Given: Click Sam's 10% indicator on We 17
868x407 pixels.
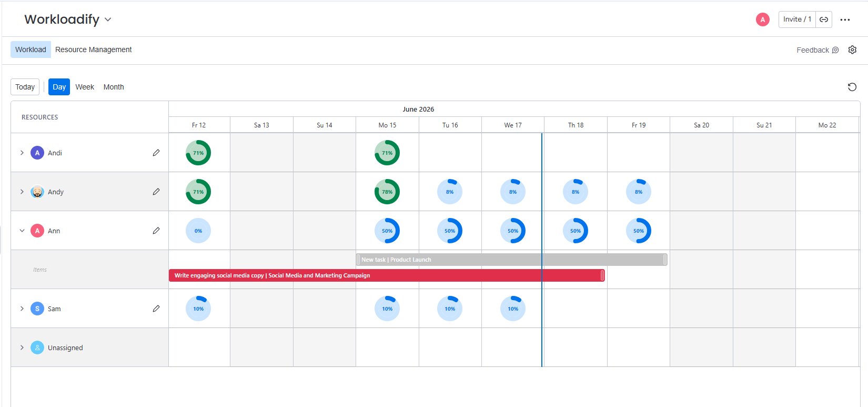Looking at the screenshot, I should click(513, 309).
